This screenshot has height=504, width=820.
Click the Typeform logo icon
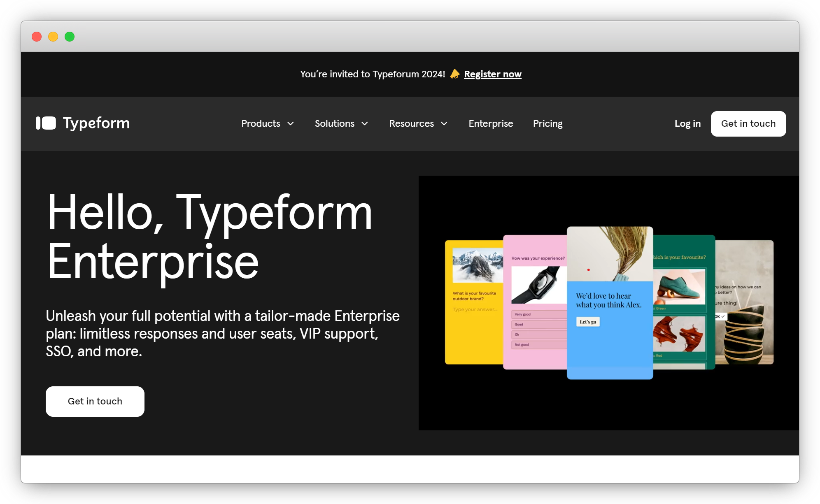[x=46, y=123]
